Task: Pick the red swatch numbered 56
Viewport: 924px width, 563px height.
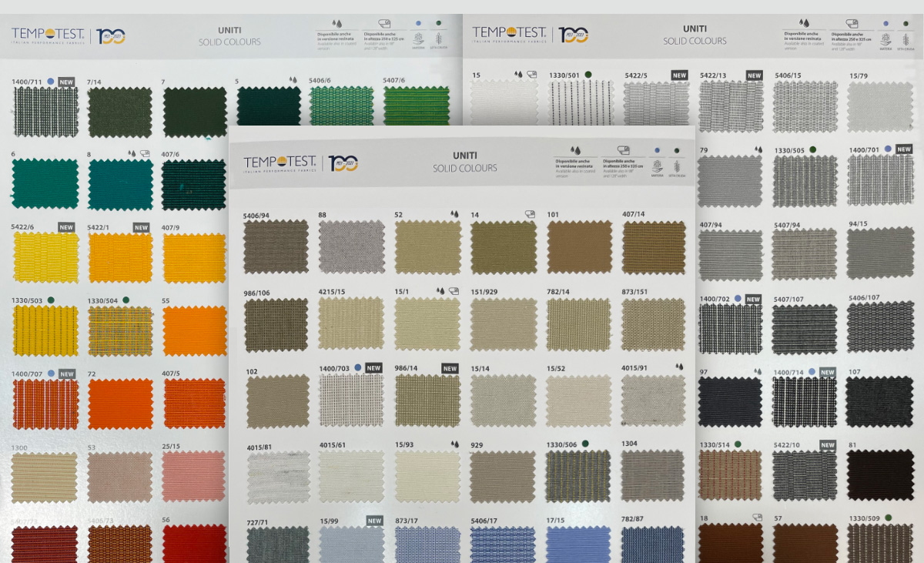Action: coord(195,544)
